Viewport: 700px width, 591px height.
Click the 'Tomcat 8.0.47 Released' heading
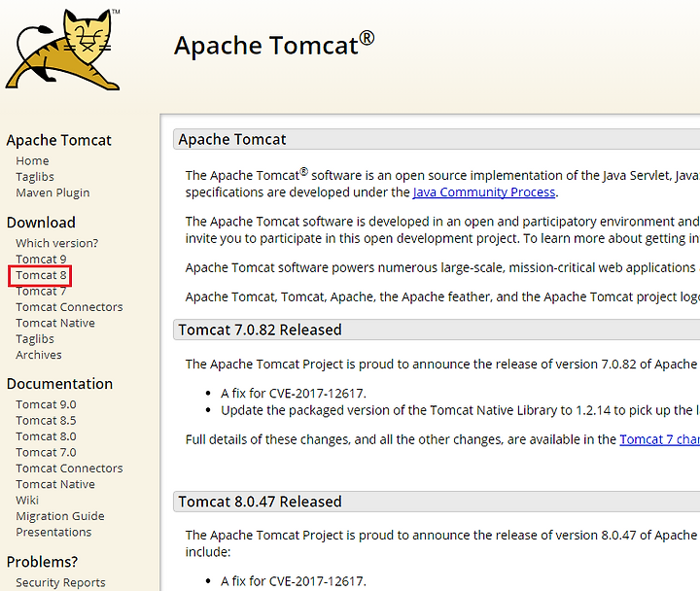coord(260,502)
